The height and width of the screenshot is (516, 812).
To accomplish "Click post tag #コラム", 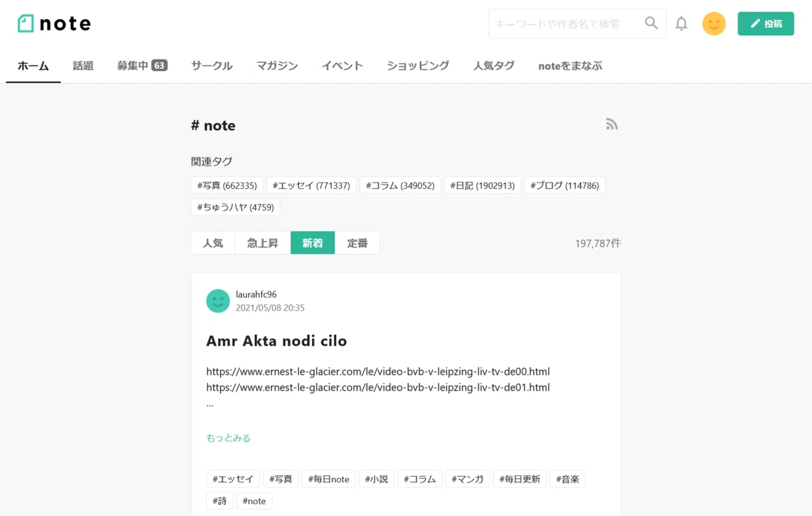I will [420, 479].
